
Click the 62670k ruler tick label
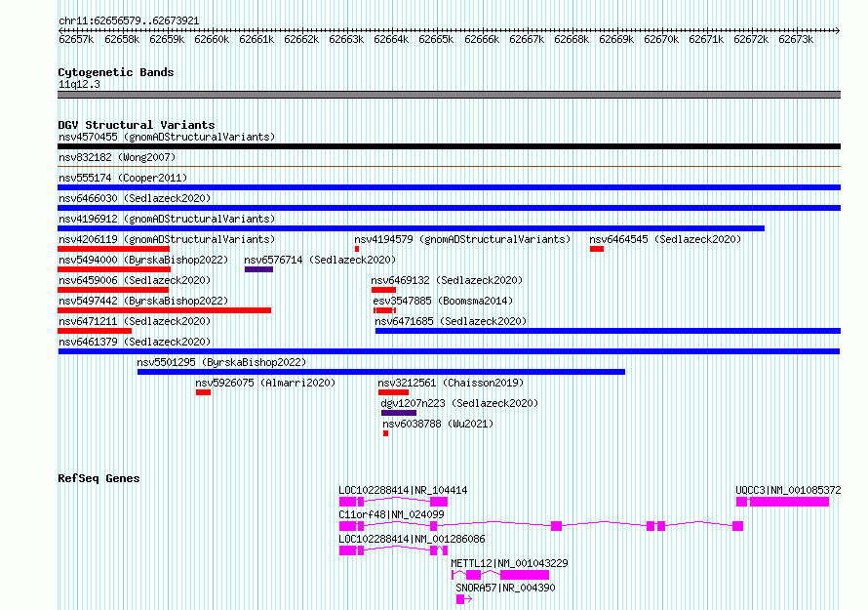pos(661,39)
